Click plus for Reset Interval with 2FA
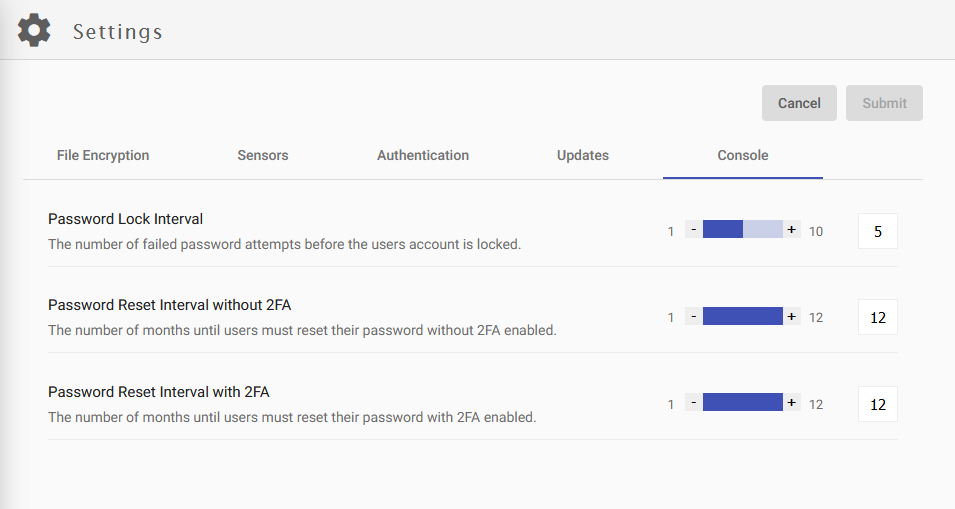This screenshot has width=955, height=509. coord(792,403)
